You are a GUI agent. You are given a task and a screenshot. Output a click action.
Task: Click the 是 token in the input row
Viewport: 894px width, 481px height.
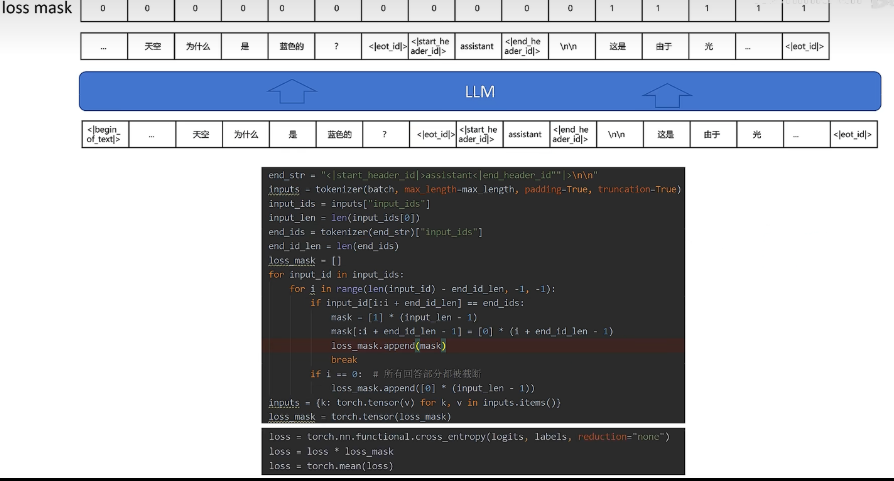point(292,134)
